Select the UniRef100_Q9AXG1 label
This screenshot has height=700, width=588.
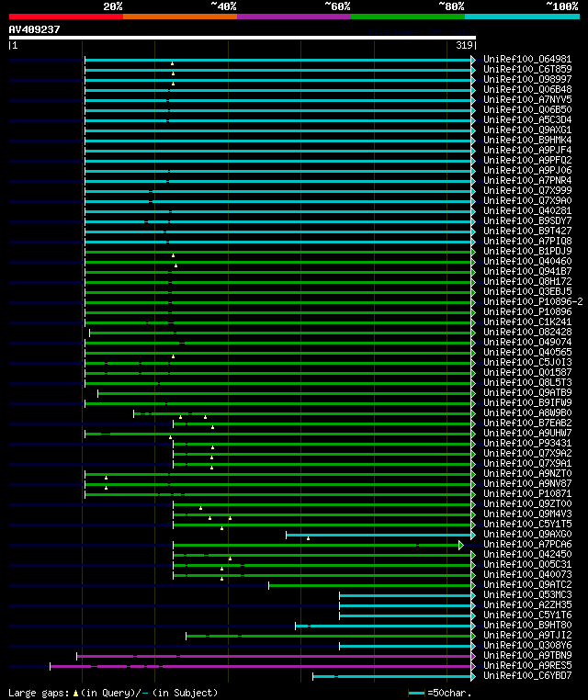click(x=527, y=130)
